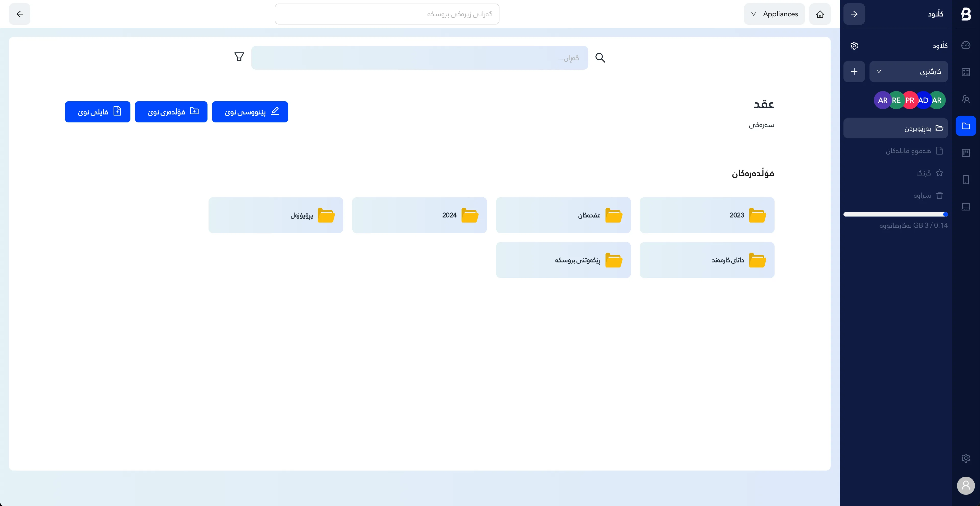980x506 pixels.
Task: Click the top software search field
Action: (x=387, y=14)
